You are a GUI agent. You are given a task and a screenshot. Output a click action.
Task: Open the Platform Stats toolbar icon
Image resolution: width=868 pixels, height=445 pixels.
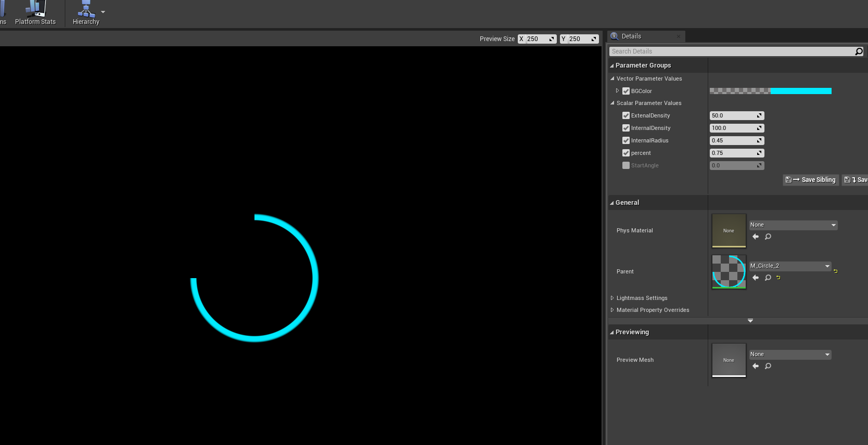tap(35, 13)
